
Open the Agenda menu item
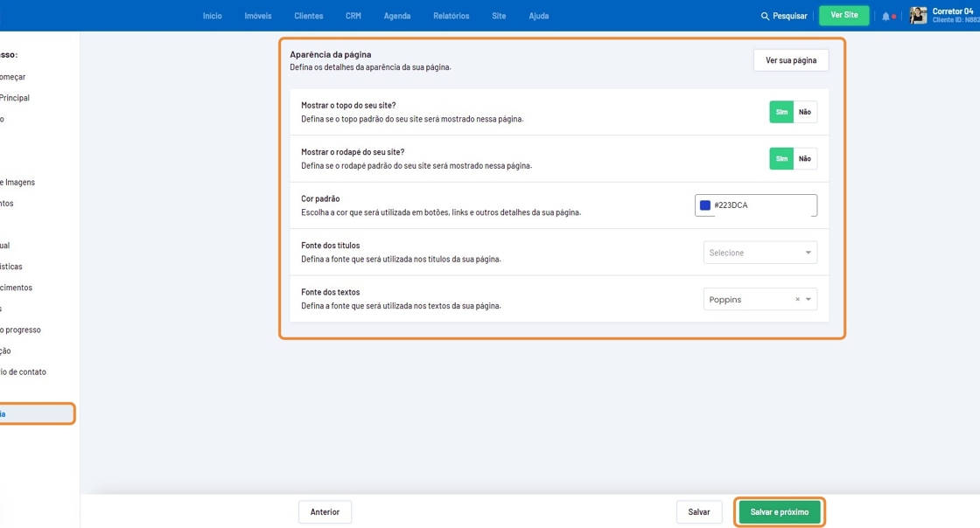[x=397, y=16]
